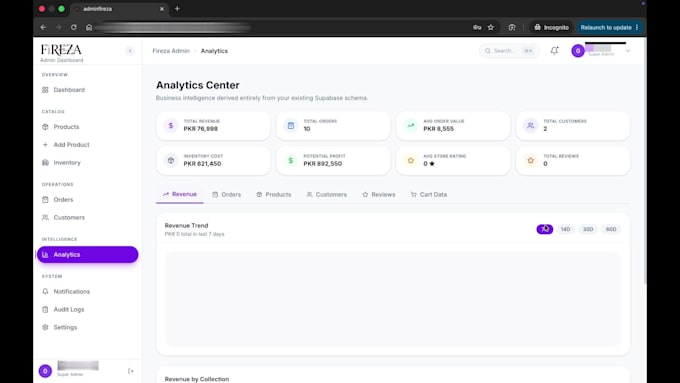Select the Analytics sidebar item
The width and height of the screenshot is (680, 383).
pos(87,254)
